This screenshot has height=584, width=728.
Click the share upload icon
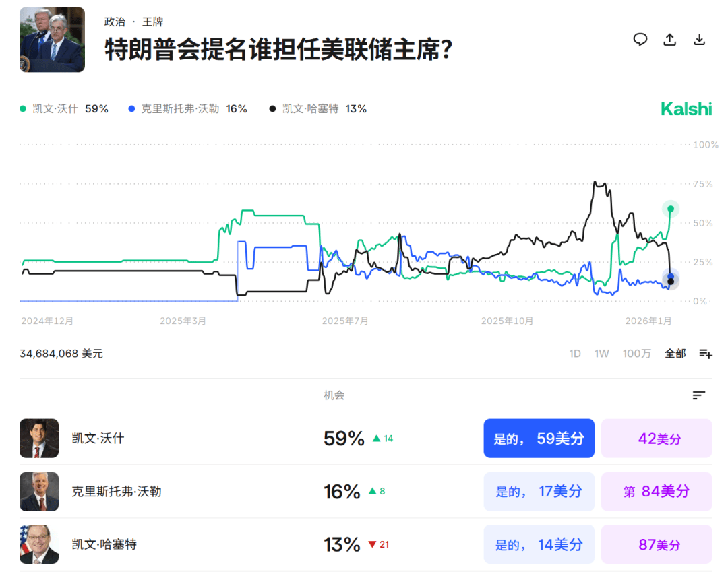(x=669, y=40)
